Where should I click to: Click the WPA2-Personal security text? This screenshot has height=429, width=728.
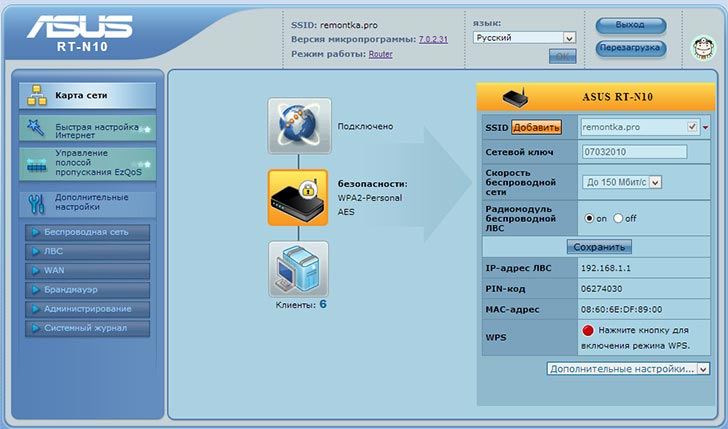point(370,198)
